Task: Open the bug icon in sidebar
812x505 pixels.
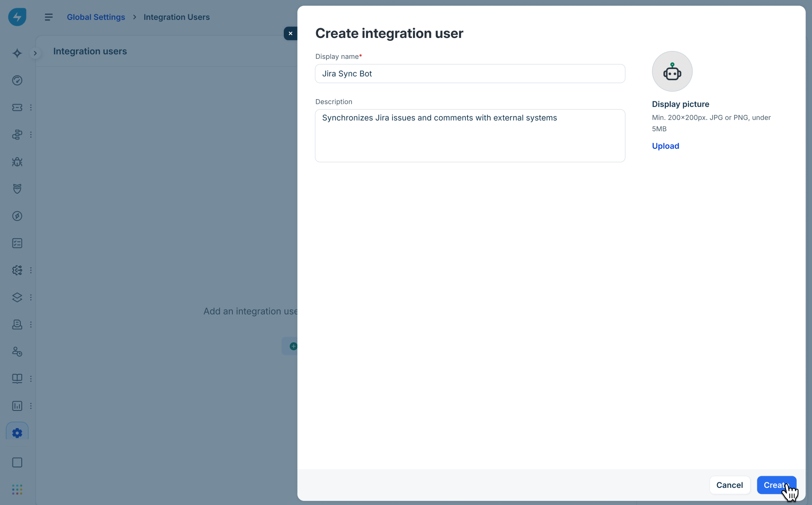Action: point(17,162)
